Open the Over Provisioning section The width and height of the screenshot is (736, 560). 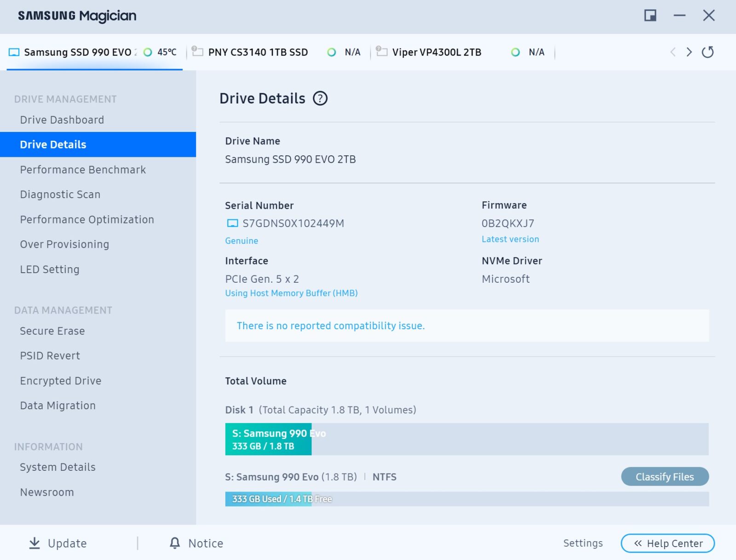pyautogui.click(x=64, y=244)
